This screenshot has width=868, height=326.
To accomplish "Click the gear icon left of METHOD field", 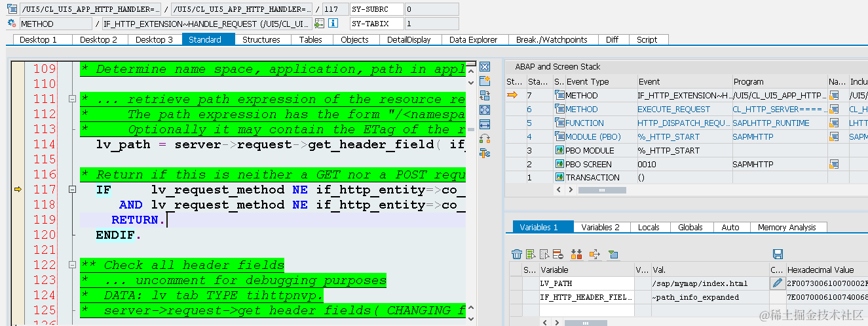I will pos(12,24).
